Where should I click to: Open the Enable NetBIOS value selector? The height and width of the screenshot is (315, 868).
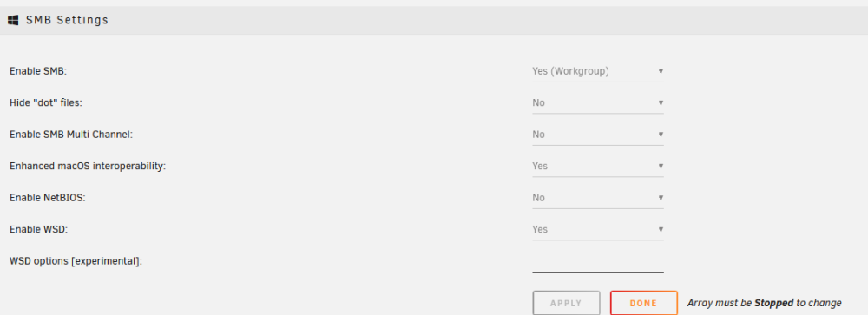click(598, 198)
